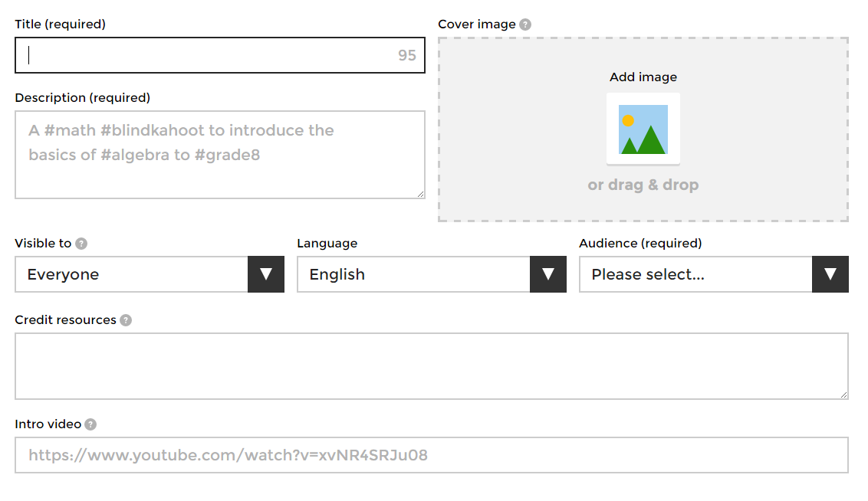Click the "or drag & drop" text
Viewport: 868px width, 501px height.
point(643,185)
